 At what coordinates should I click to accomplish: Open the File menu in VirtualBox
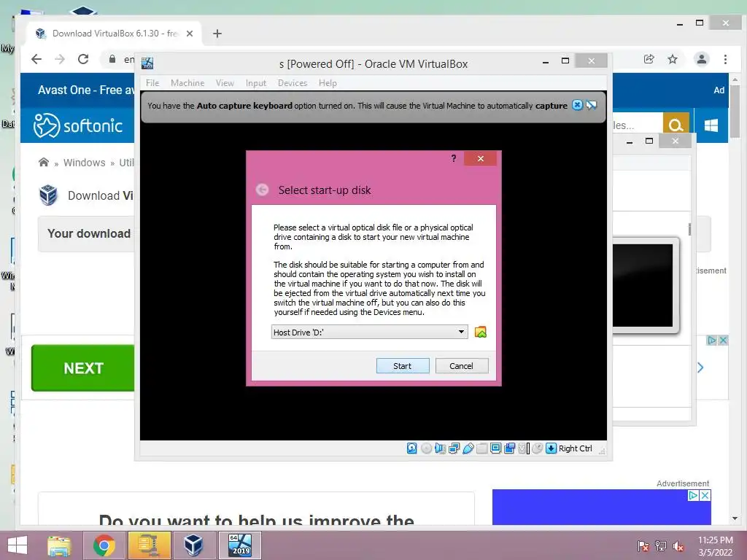(152, 83)
